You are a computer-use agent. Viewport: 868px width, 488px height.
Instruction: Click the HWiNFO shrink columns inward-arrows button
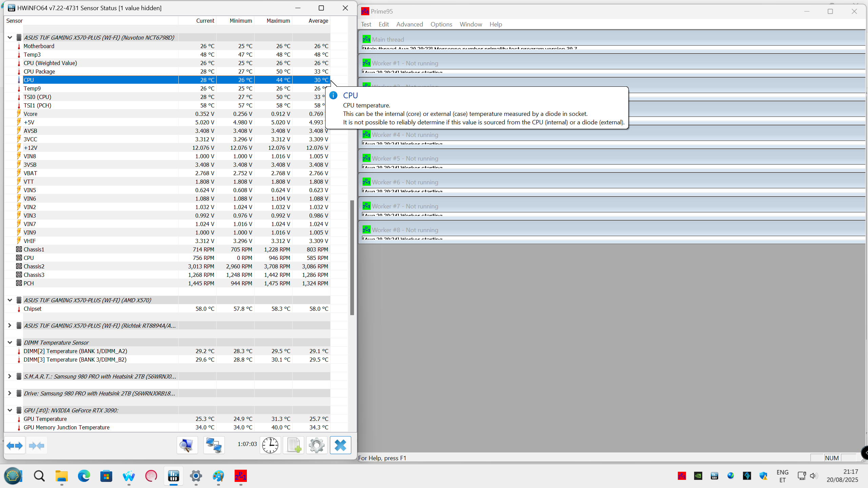pyautogui.click(x=37, y=446)
